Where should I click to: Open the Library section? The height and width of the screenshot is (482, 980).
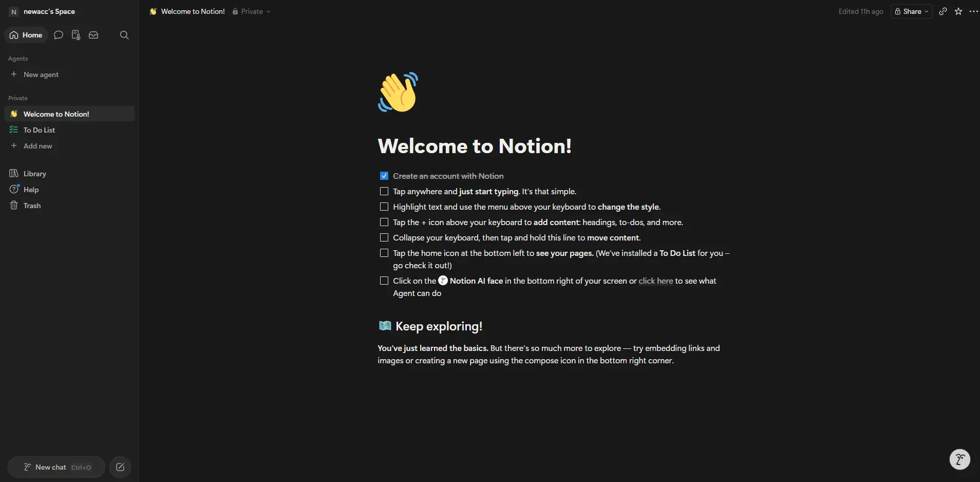pos(69,174)
